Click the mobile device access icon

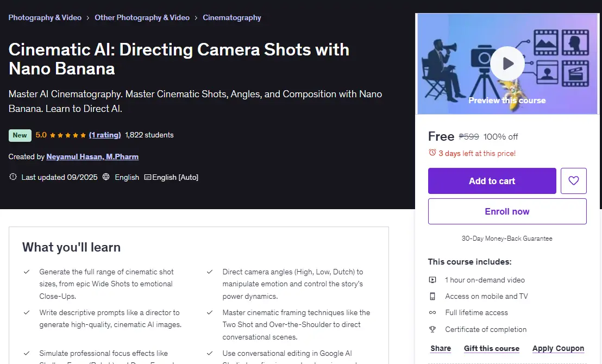[432, 296]
